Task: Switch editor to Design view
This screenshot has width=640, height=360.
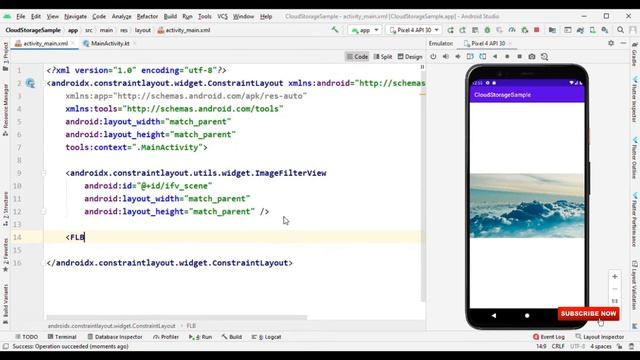Action: click(x=410, y=56)
